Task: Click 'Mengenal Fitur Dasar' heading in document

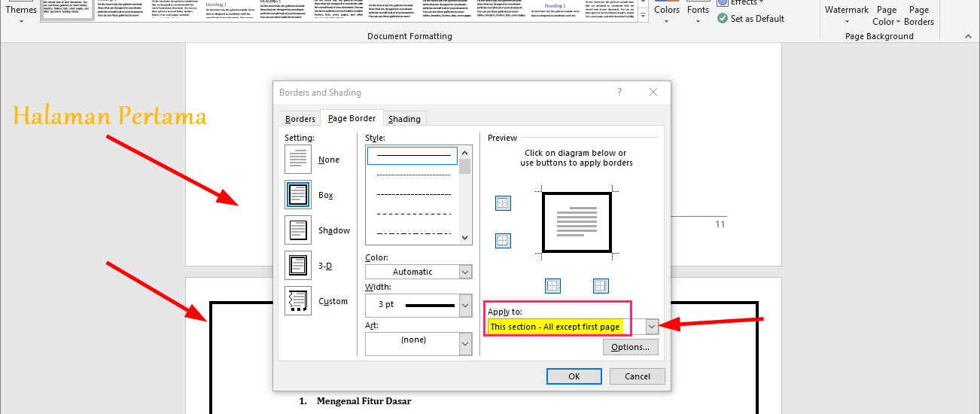Action: tap(364, 401)
